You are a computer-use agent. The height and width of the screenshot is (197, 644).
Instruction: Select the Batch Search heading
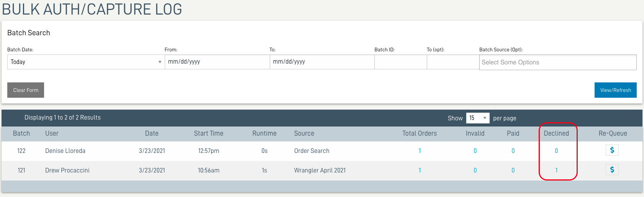[x=29, y=33]
